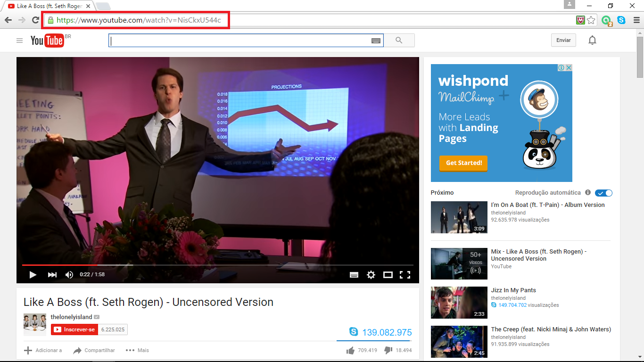
Task: Click the verified badge beside thelonelyisland
Action: 97,317
